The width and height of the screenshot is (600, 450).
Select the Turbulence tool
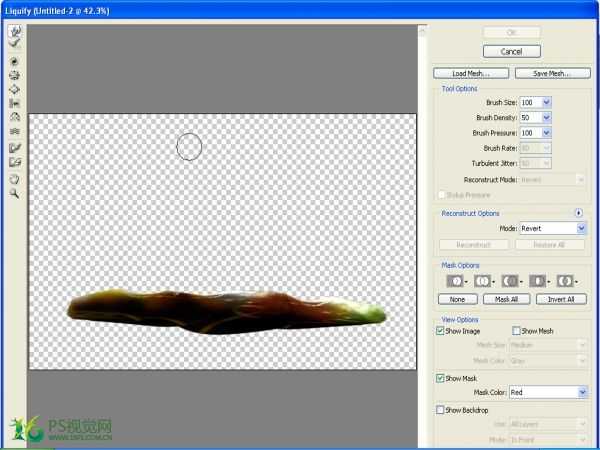pos(15,131)
